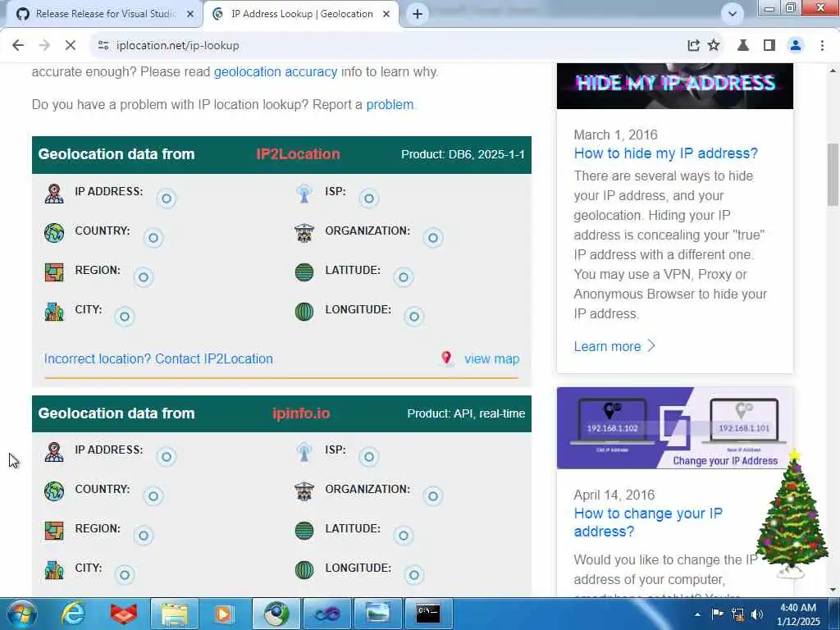Click the share page icon
Screen dimensions: 840x630
pyautogui.click(x=693, y=46)
